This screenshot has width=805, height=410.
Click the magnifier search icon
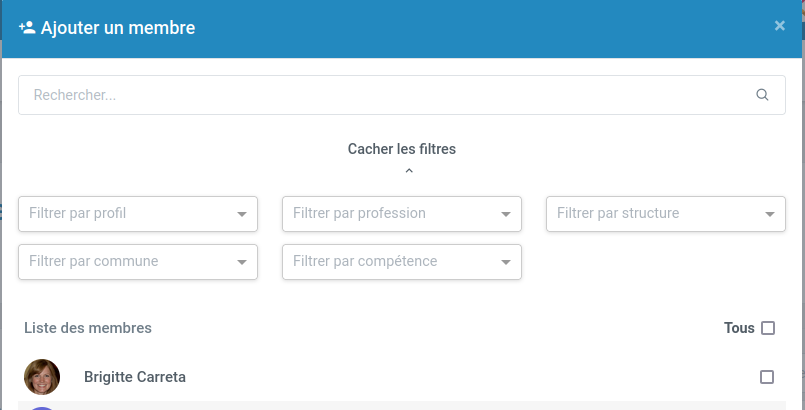(762, 95)
